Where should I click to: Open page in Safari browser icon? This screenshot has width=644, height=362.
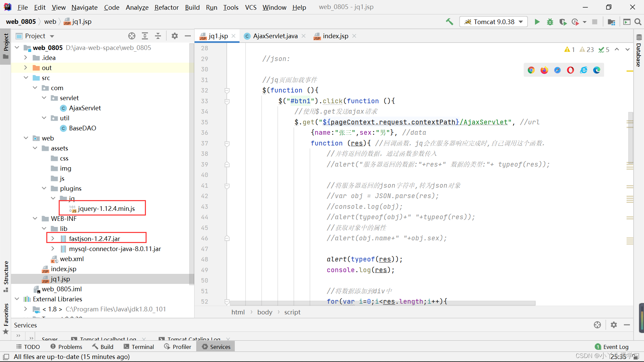tap(557, 70)
